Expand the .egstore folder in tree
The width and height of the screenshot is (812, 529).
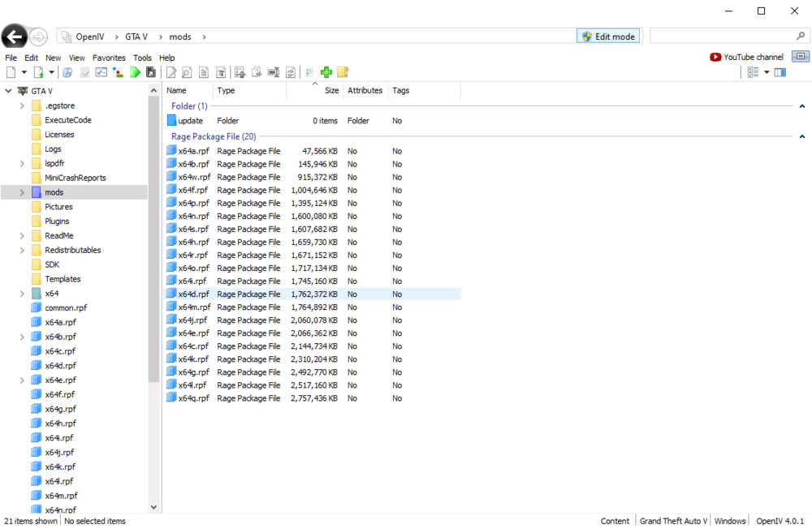pyautogui.click(x=22, y=105)
